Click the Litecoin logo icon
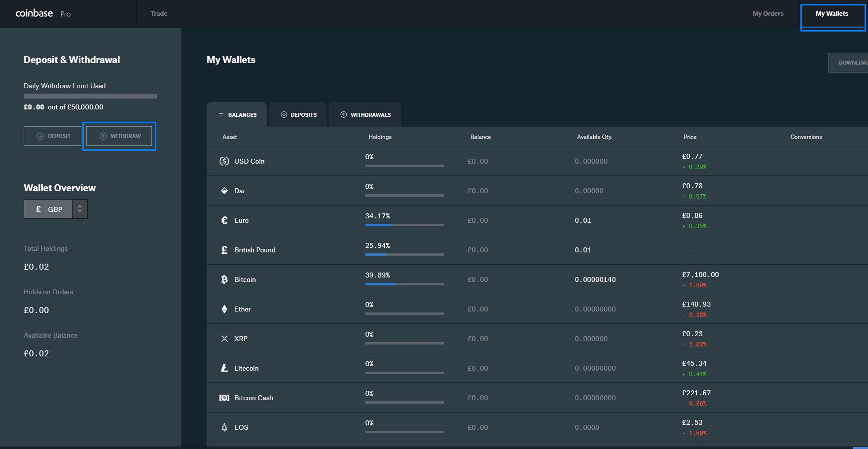The image size is (868, 449). pyautogui.click(x=224, y=368)
